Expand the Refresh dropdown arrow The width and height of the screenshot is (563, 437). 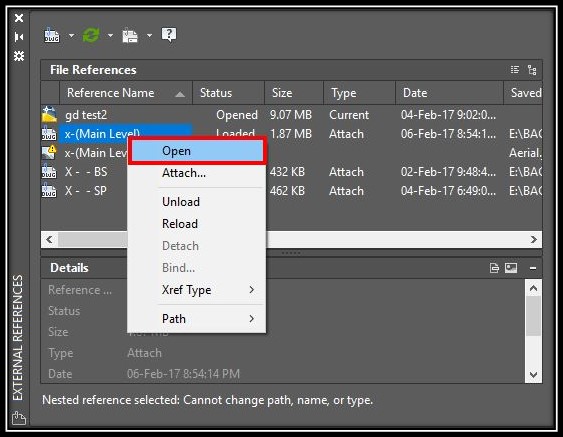coord(110,35)
